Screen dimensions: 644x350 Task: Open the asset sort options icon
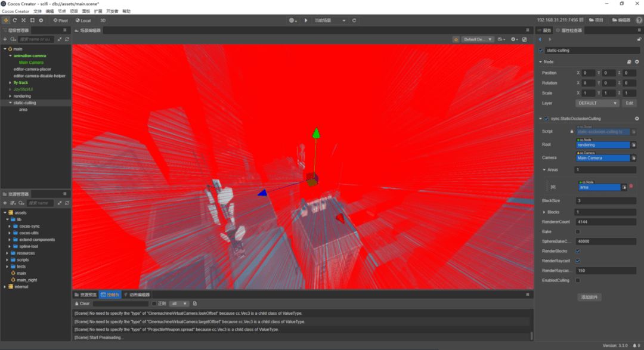click(x=13, y=203)
